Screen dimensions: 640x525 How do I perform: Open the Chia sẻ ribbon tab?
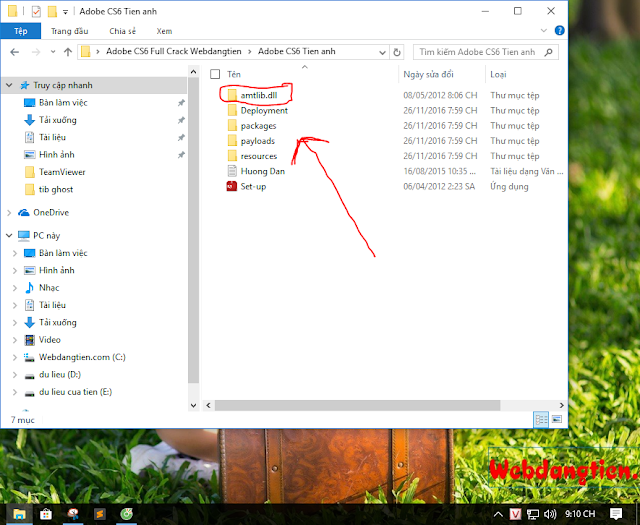coord(122,31)
